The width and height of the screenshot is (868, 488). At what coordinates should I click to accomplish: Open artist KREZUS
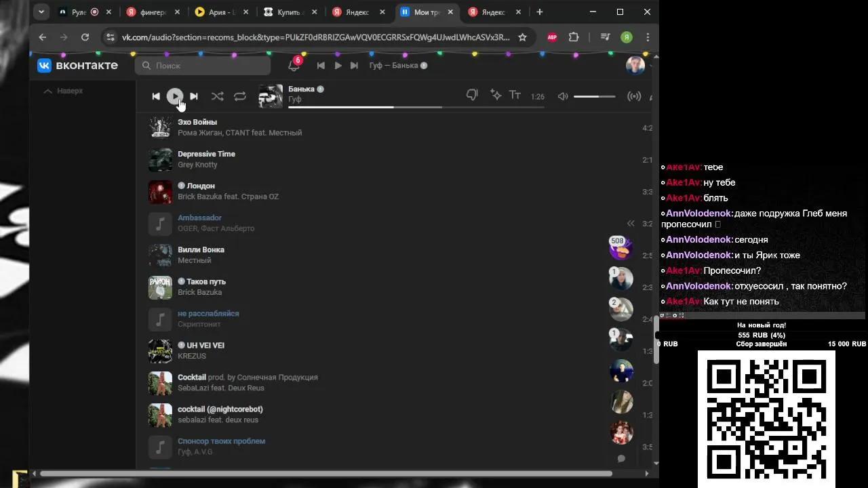tap(192, 356)
